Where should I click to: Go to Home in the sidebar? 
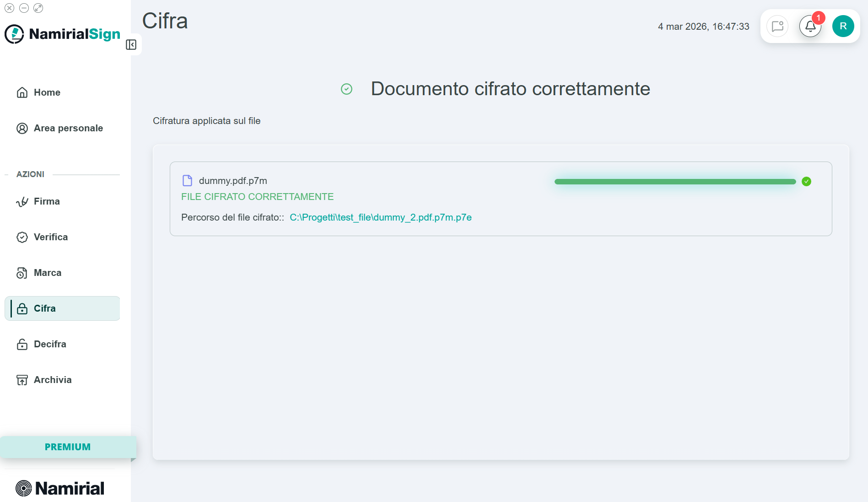[62, 92]
